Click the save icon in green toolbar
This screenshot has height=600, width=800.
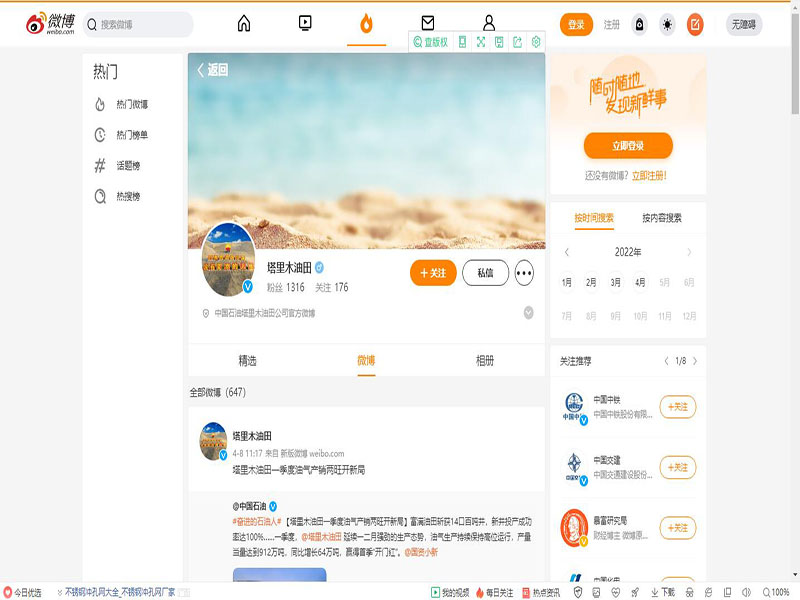(499, 42)
